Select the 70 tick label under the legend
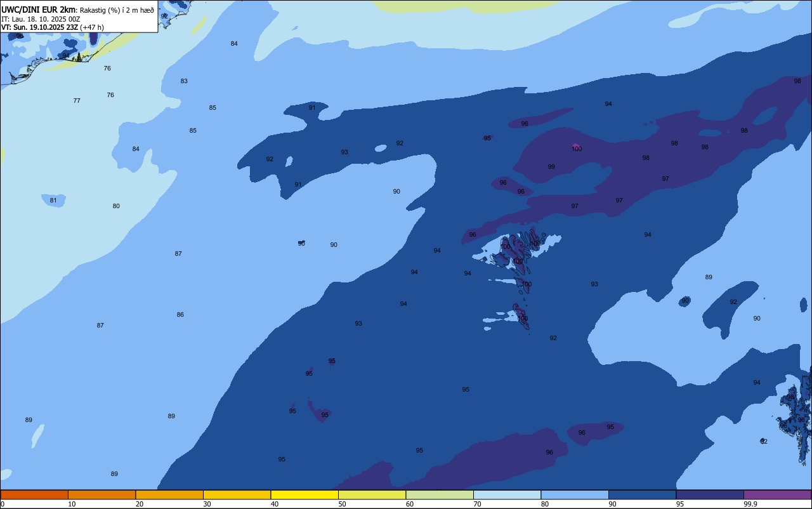The width and height of the screenshot is (812, 509). 477,504
